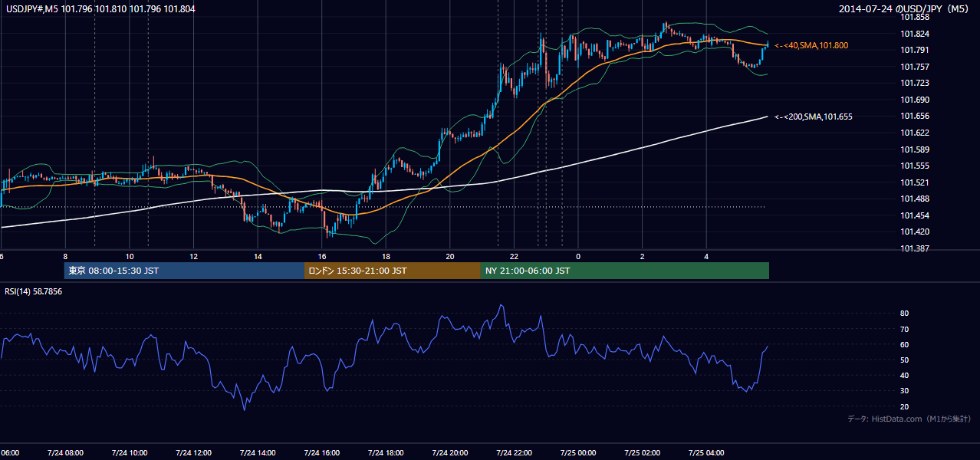This screenshot has width=980, height=460.
Task: Click the 7/25 04:00 time axis label
Action: 705,453
